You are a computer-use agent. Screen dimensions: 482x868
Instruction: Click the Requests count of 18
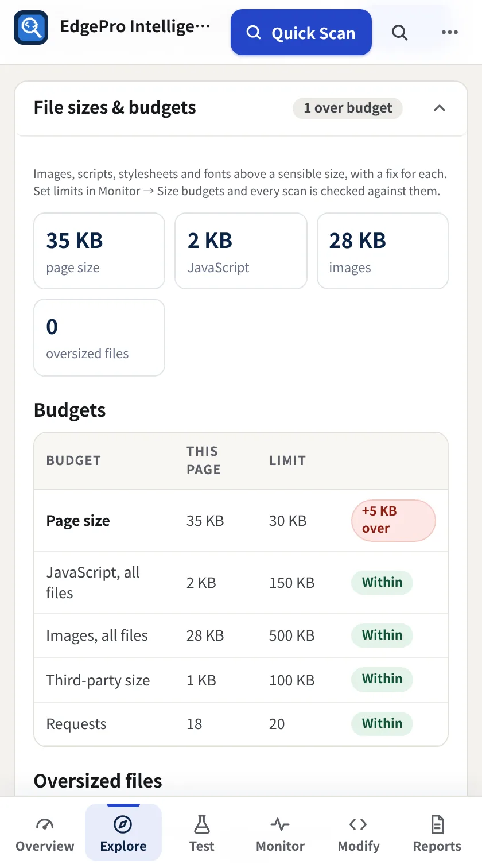(195, 724)
